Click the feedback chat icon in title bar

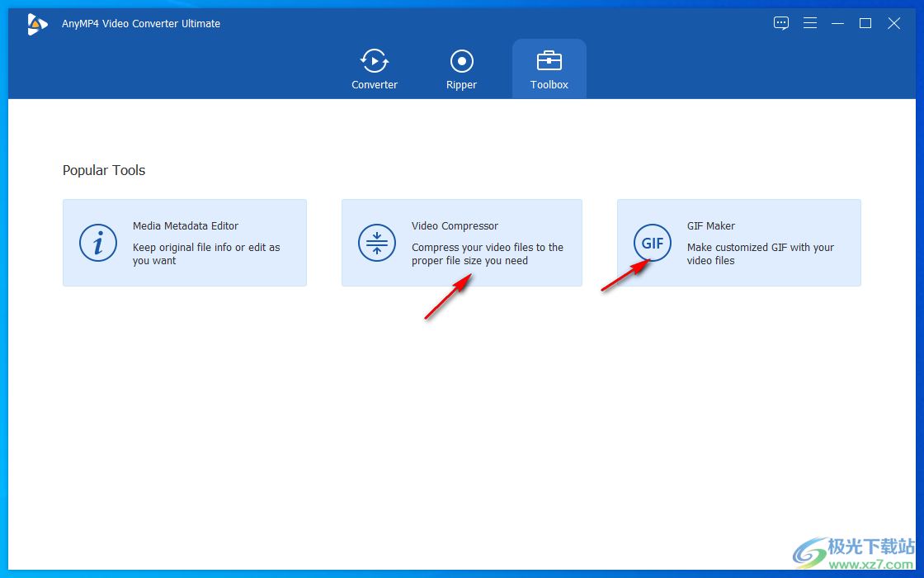[x=780, y=23]
